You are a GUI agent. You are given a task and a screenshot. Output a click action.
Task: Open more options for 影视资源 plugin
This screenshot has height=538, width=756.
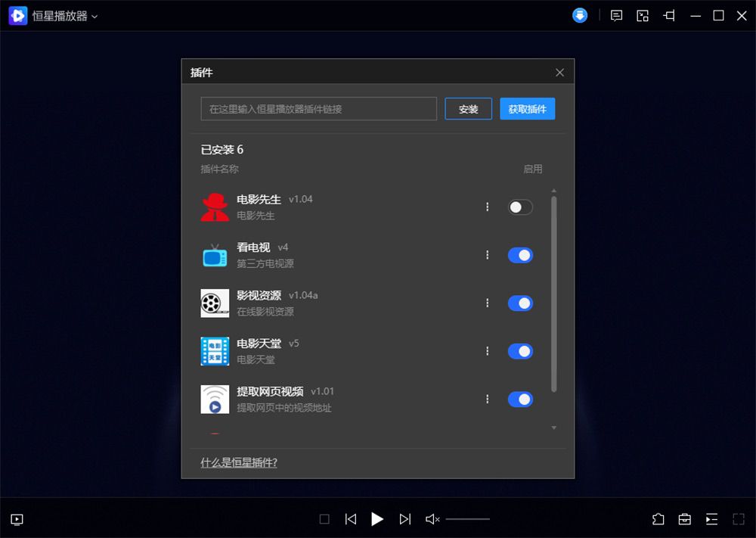click(x=488, y=303)
